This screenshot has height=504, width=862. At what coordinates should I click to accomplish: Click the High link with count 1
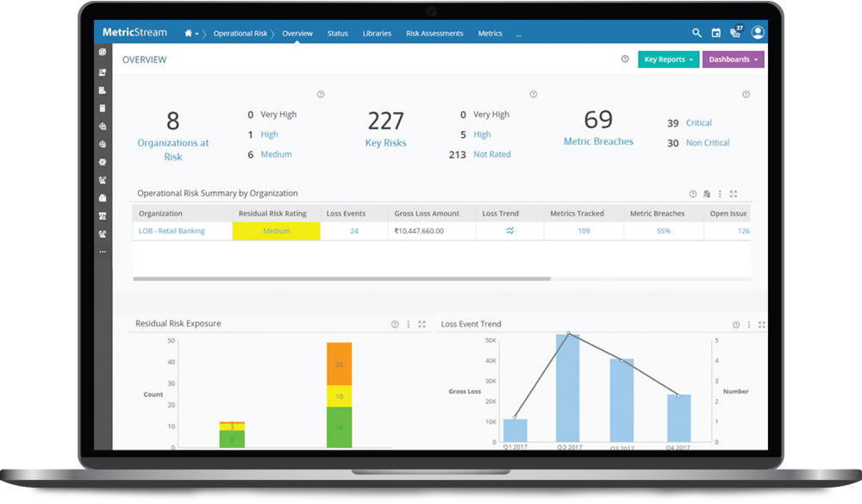pos(269,134)
